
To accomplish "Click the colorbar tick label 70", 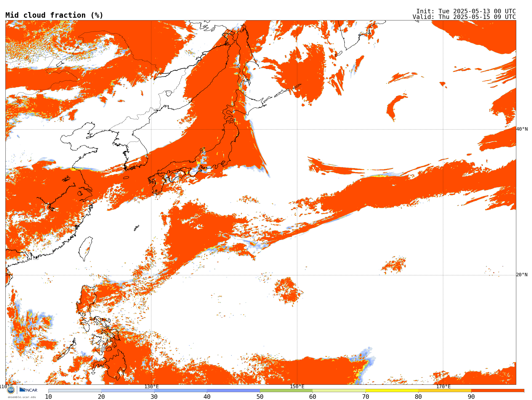I will click(366, 397).
